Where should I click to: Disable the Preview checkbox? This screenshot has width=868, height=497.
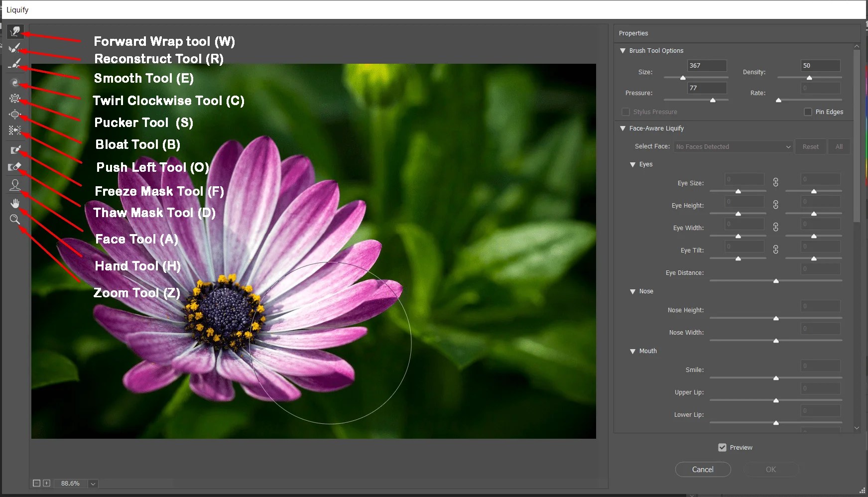coord(723,447)
